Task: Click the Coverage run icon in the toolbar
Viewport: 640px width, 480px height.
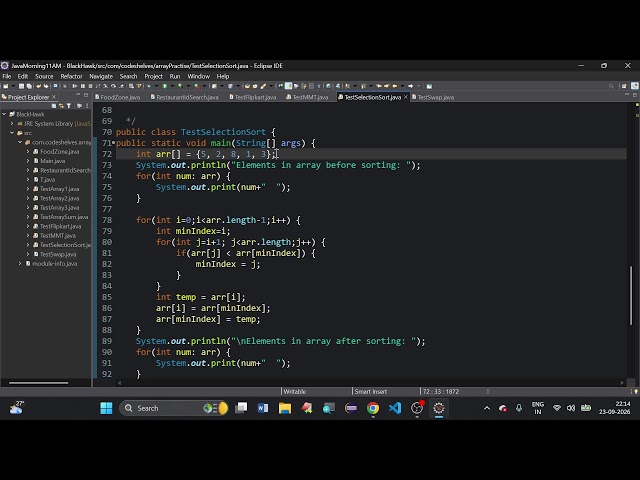Action: pyautogui.click(x=180, y=86)
